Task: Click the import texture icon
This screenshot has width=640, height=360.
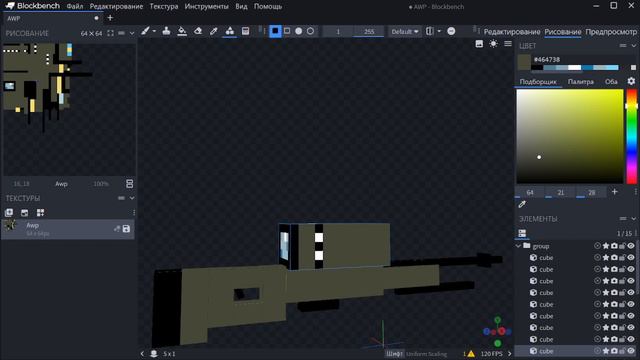Action: [x=9, y=213]
